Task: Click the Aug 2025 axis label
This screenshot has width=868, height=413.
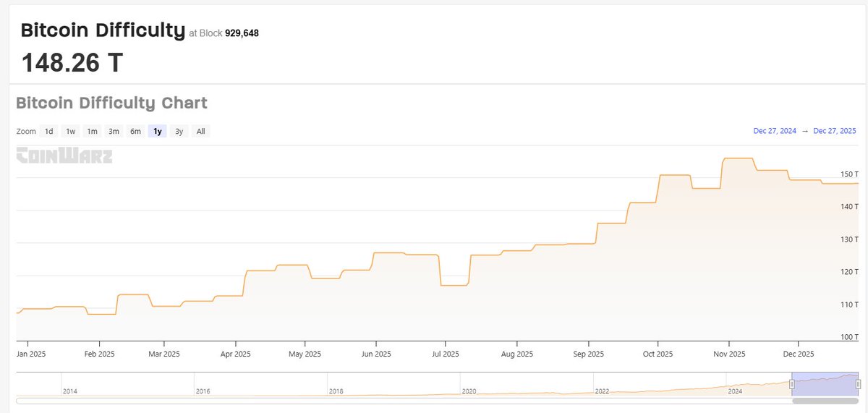Action: click(516, 354)
